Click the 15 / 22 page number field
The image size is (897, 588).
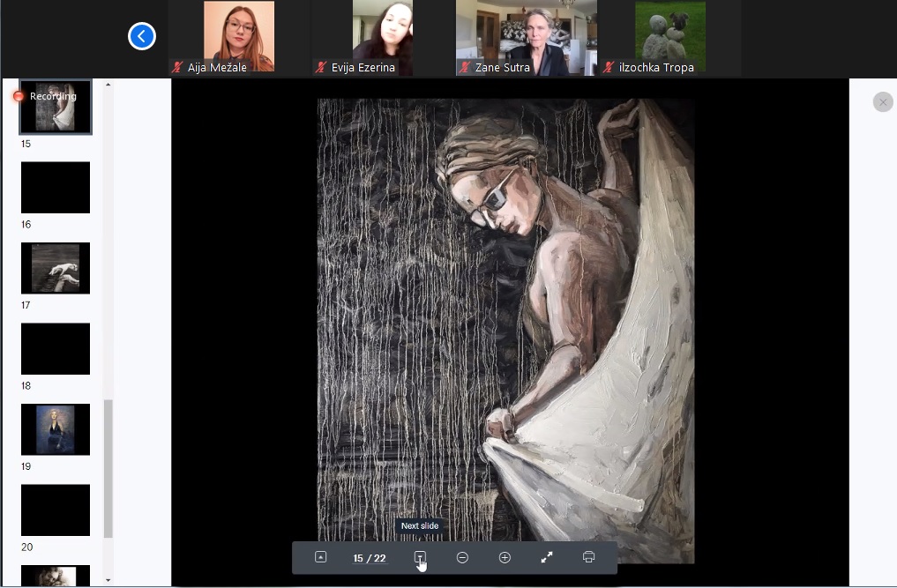click(x=370, y=558)
